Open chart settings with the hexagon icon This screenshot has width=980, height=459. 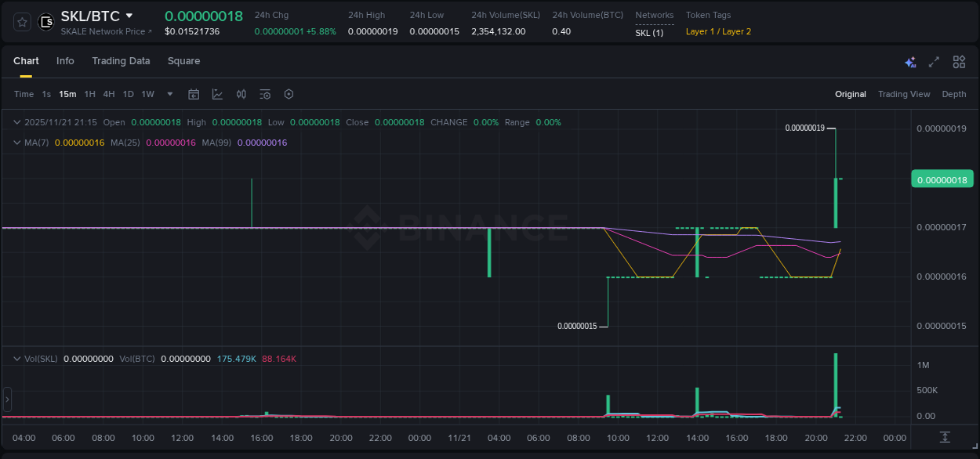[289, 94]
